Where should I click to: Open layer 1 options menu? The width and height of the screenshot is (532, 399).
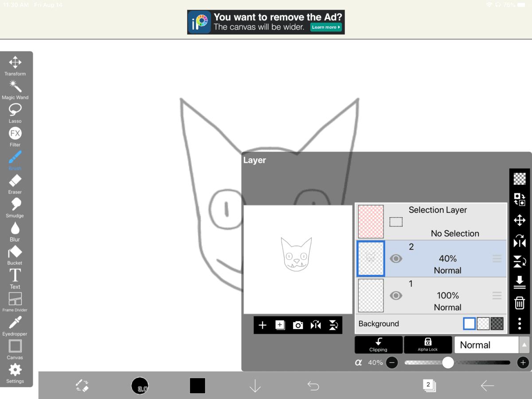[497, 295]
